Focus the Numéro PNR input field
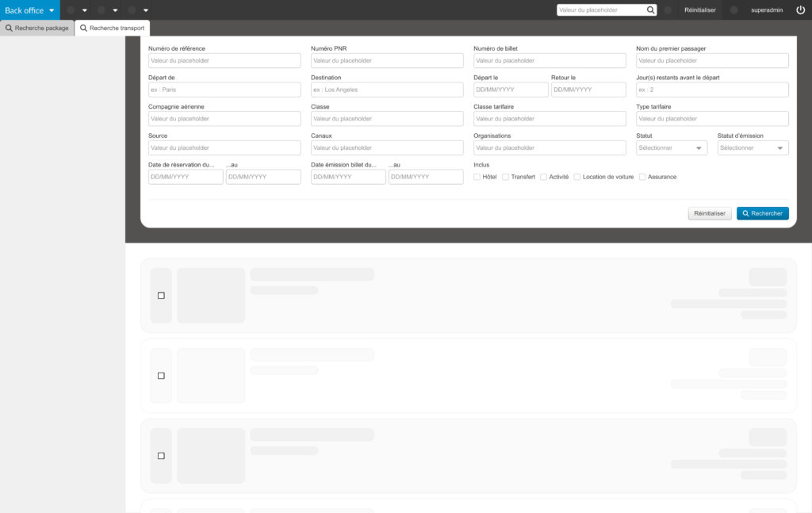This screenshot has height=513, width=812. [387, 61]
